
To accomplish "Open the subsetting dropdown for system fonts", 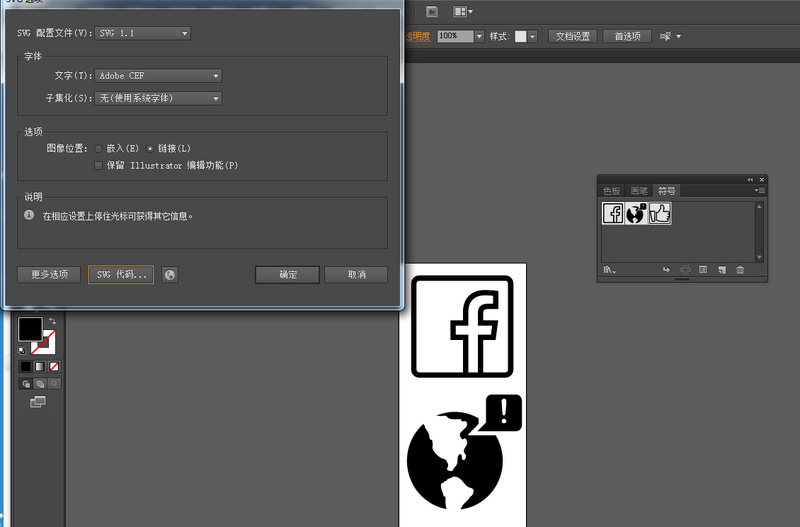I will click(x=158, y=98).
